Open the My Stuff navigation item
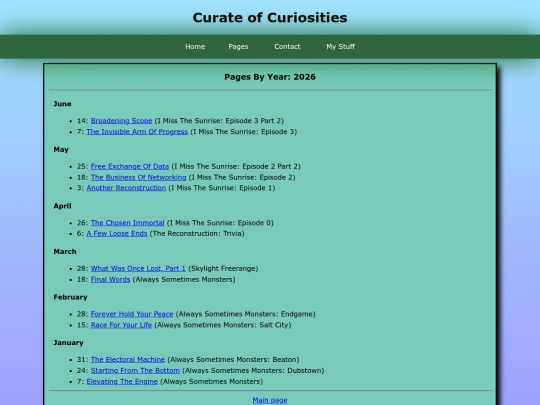This screenshot has width=540, height=405. click(x=340, y=46)
